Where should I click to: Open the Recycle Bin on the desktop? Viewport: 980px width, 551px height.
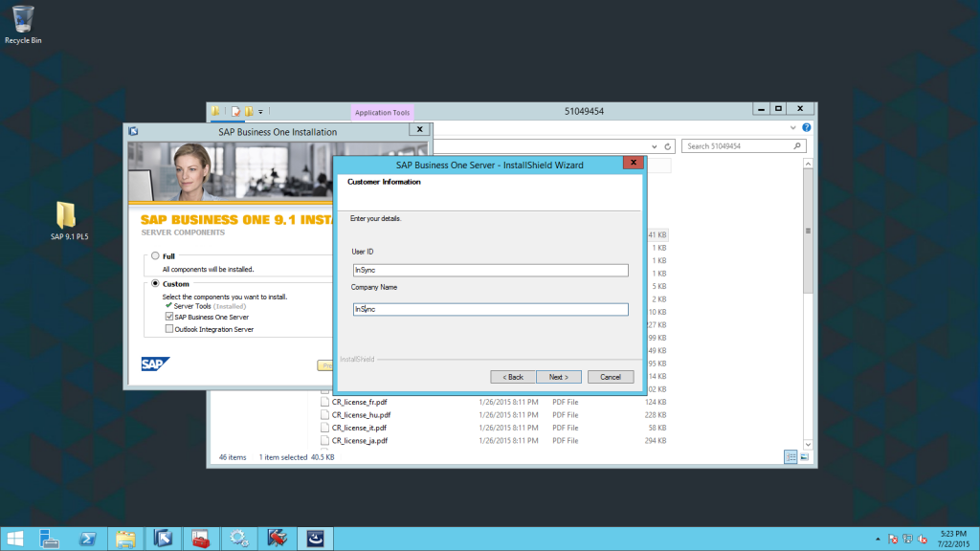click(23, 24)
